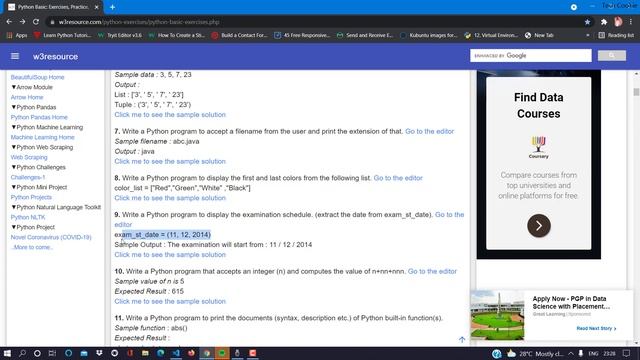Click the ENG language indicator

pos(593,353)
